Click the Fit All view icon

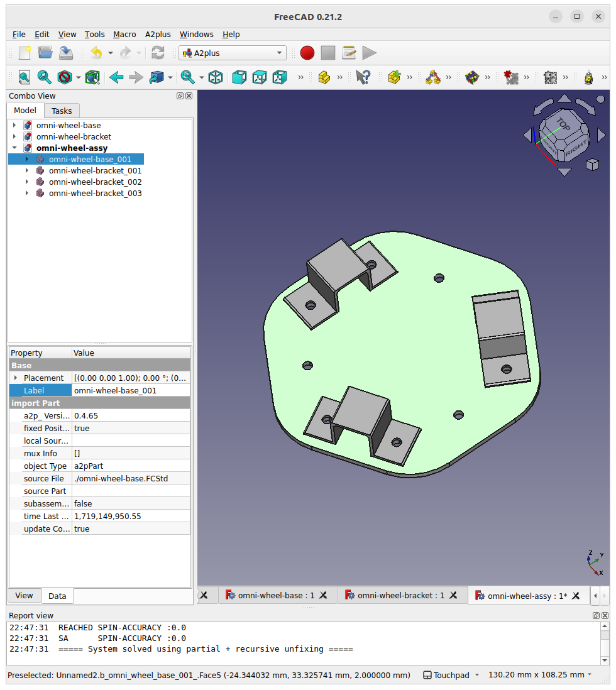click(25, 77)
